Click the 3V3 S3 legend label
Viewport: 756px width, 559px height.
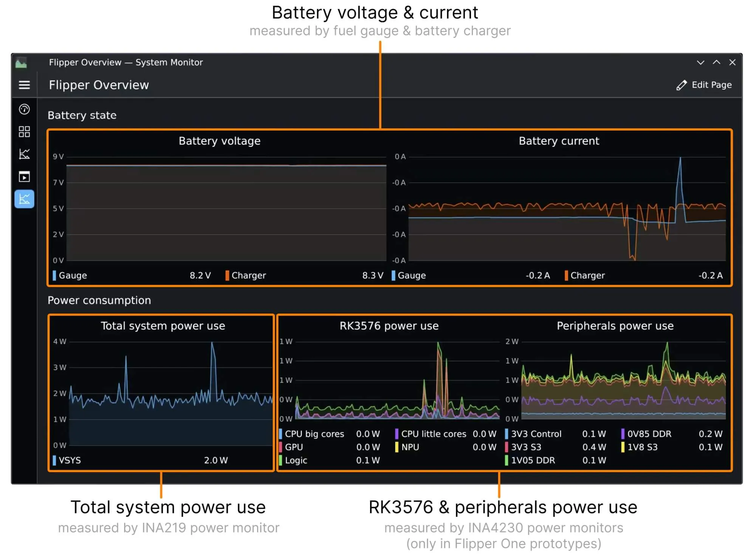pos(526,447)
